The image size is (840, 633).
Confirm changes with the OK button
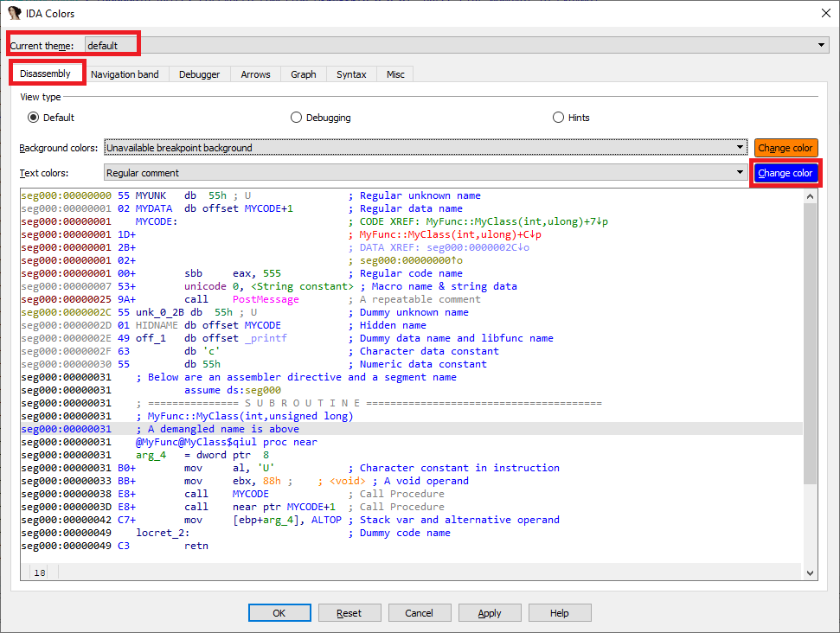[x=279, y=612]
